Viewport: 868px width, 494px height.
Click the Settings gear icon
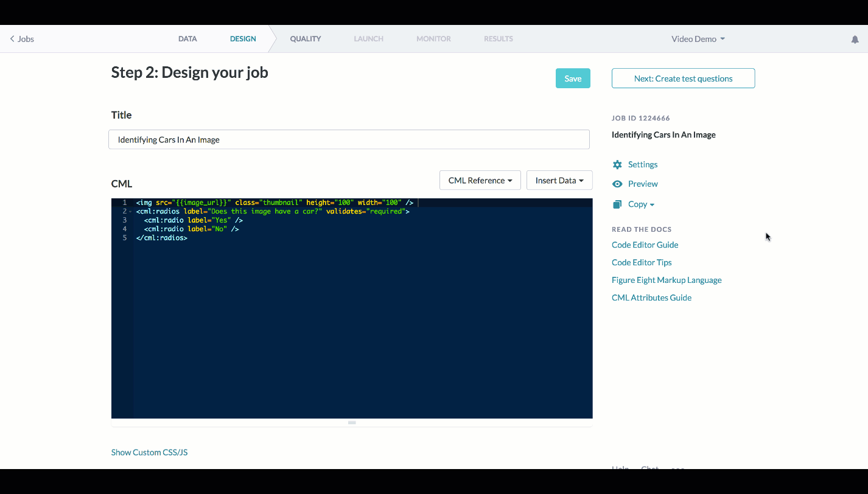[x=617, y=164]
